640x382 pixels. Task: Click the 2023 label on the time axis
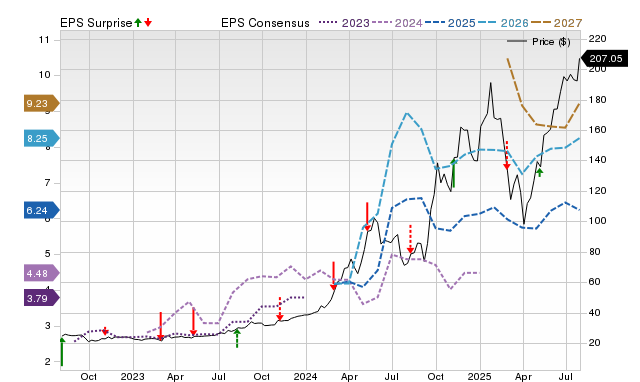(x=132, y=376)
